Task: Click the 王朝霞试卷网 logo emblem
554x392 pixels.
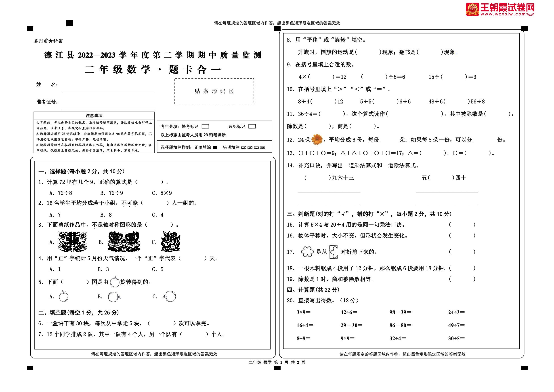Action: [472, 9]
